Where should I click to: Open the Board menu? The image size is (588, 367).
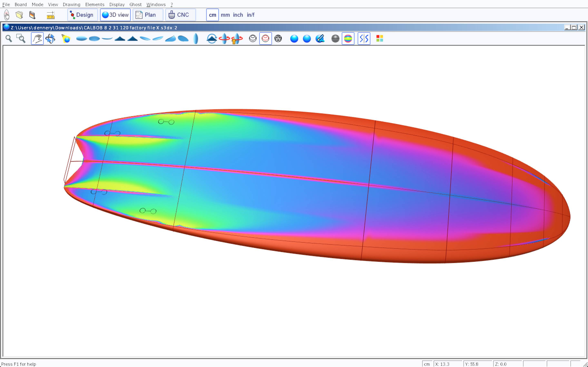pyautogui.click(x=21, y=4)
